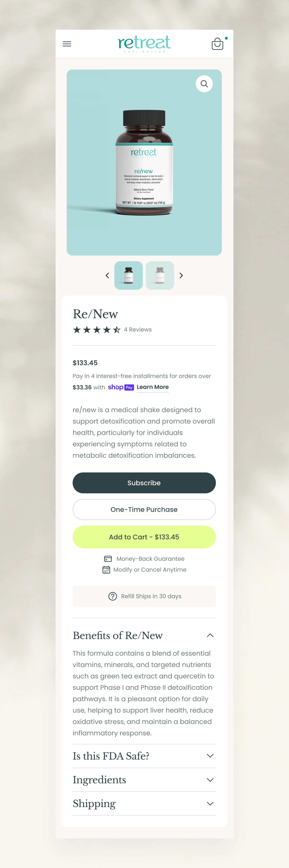Go to next product image arrow
The height and width of the screenshot is (868, 289).
tap(181, 275)
